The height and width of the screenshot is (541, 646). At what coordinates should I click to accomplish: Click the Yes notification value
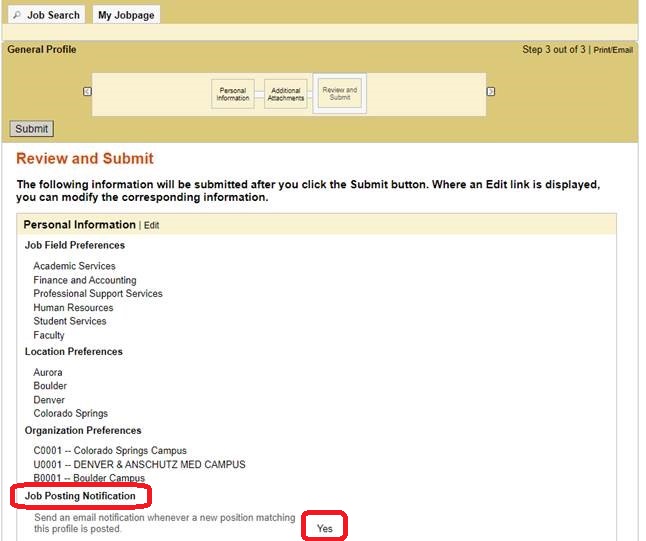click(325, 528)
